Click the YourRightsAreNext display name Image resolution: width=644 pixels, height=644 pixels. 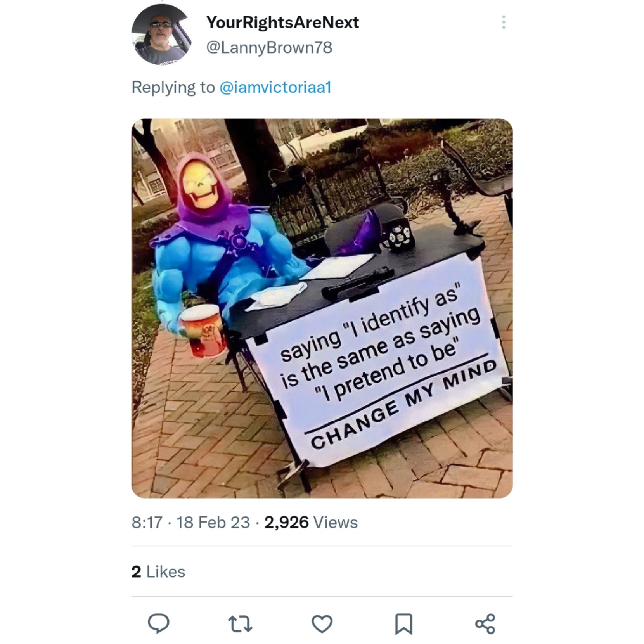tap(282, 23)
